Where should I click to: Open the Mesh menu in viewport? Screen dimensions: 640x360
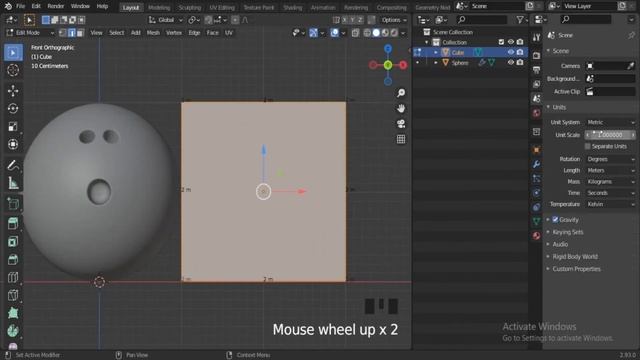point(153,33)
